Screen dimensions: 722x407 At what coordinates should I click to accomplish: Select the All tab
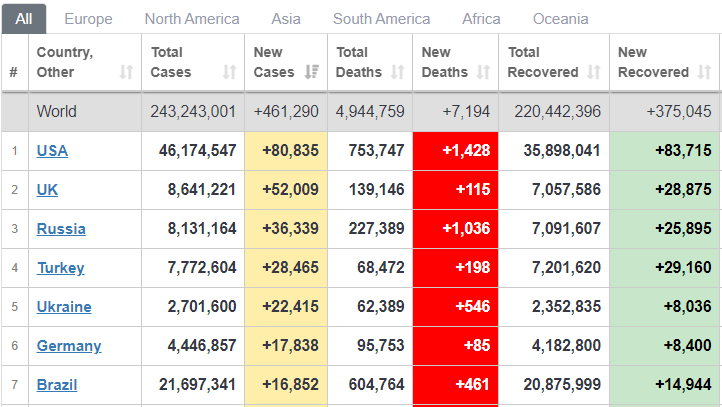click(24, 19)
